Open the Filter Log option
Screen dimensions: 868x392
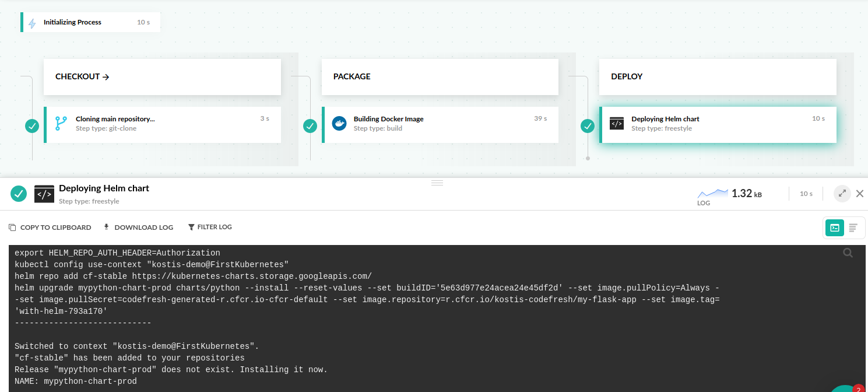point(210,228)
